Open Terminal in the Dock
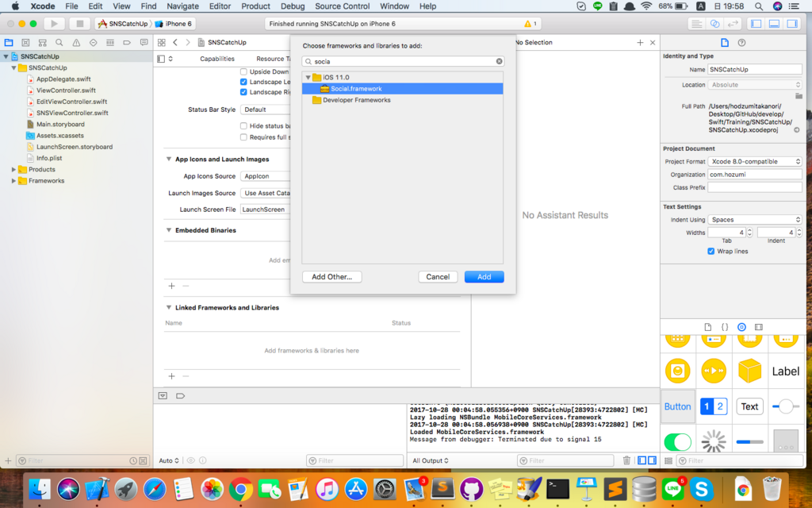 pyautogui.click(x=557, y=489)
